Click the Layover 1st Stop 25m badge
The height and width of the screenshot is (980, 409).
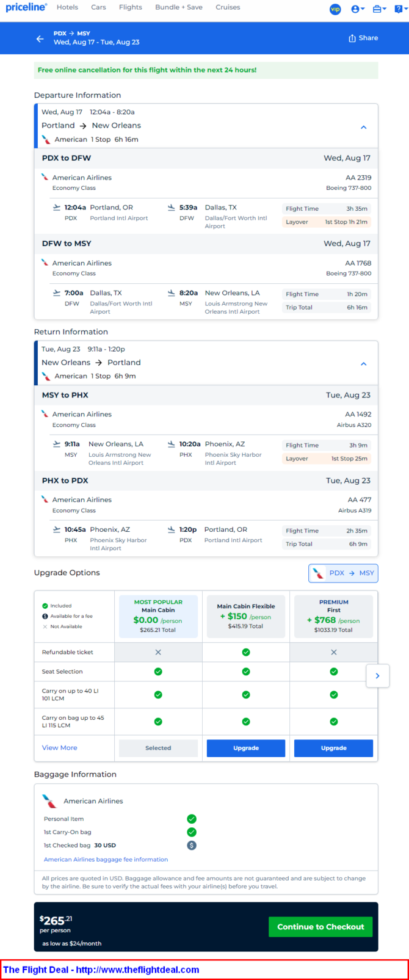327,459
